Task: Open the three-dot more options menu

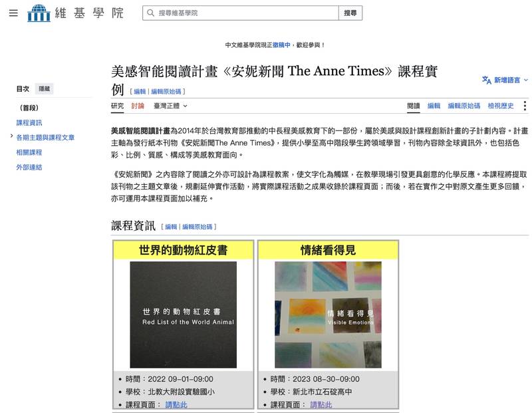Action: [525, 106]
